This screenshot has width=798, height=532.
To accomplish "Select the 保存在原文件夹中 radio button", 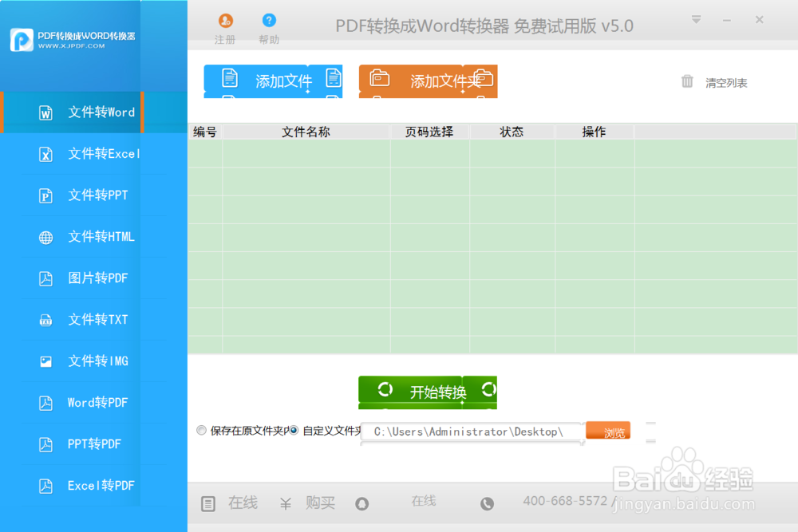I will click(201, 430).
